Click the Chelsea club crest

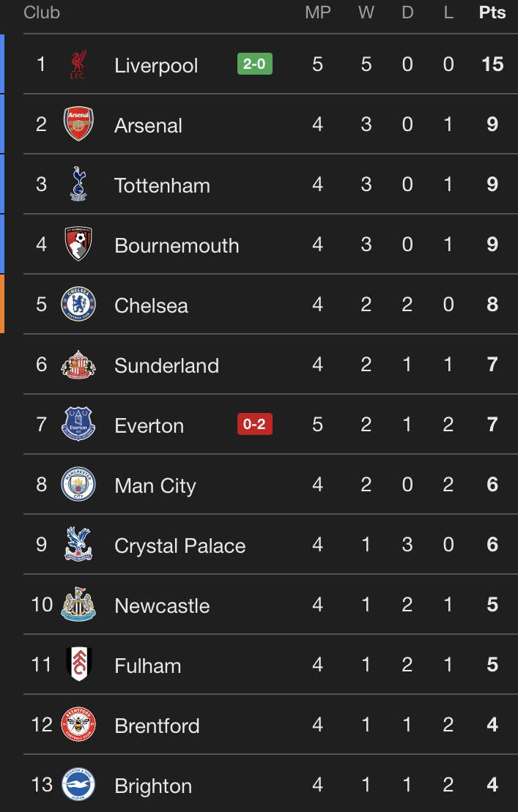pos(78,305)
